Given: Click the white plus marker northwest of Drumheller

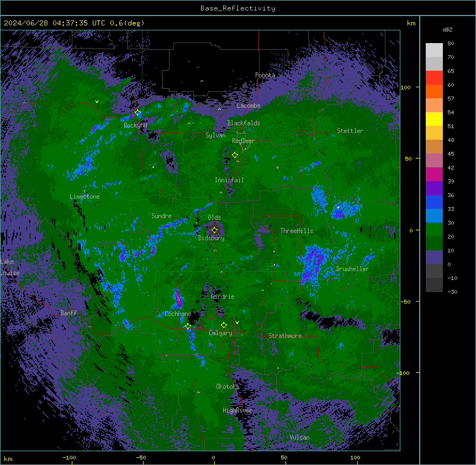Looking at the screenshot, I should [338, 207].
